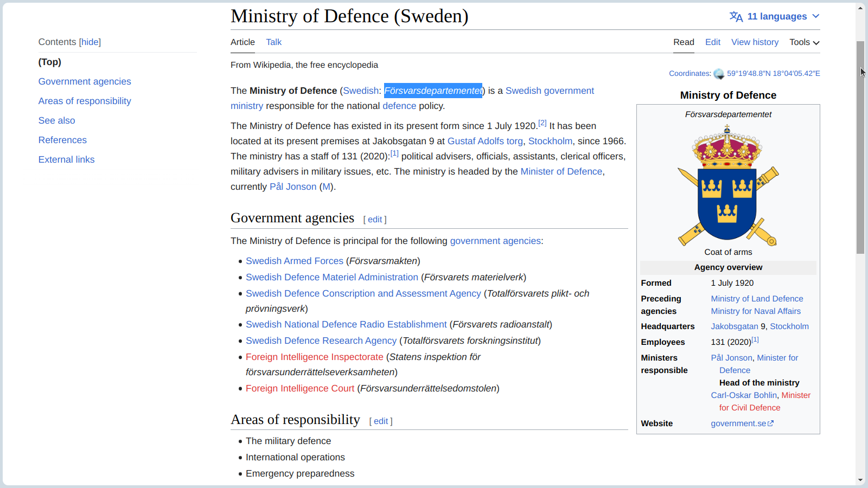868x488 pixels.
Task: Edit the Government agencies section
Action: [x=375, y=220]
